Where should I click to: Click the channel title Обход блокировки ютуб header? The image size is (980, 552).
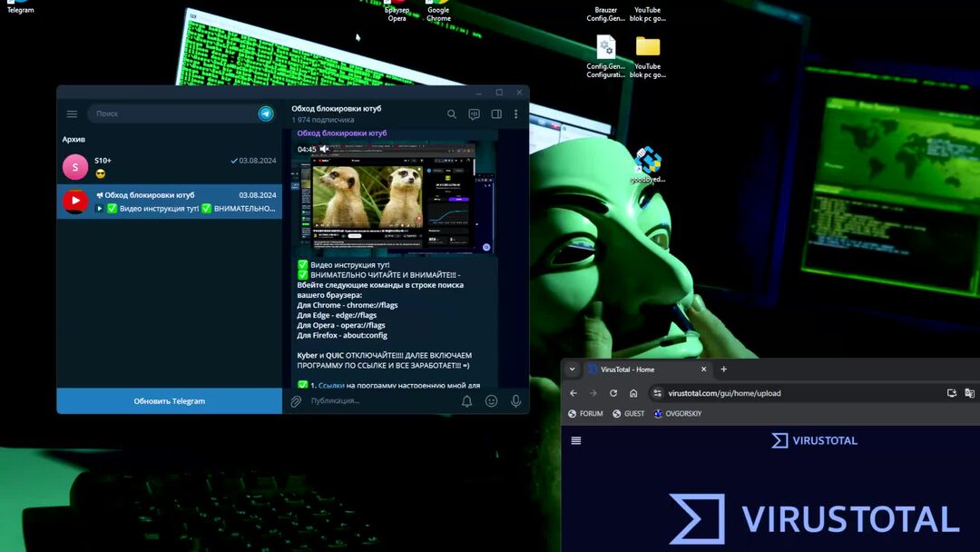point(337,108)
